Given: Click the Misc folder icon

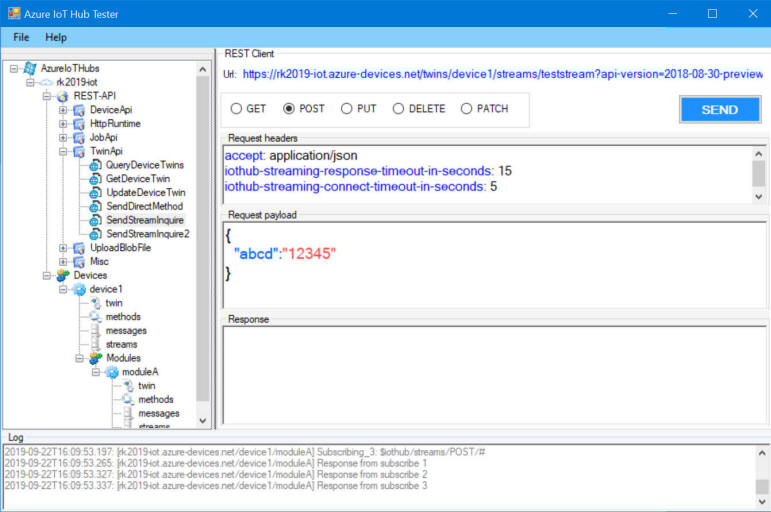Looking at the screenshot, I should [x=79, y=262].
